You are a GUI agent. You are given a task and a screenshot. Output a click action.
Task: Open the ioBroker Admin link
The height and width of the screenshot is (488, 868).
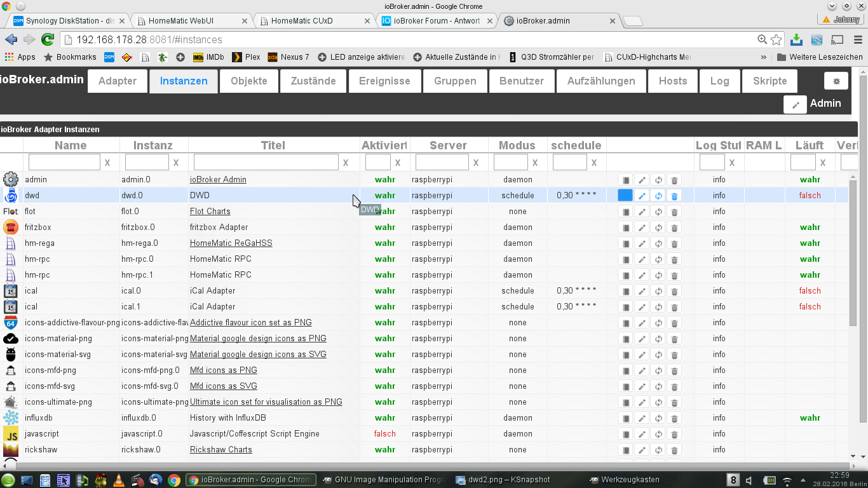(218, 180)
